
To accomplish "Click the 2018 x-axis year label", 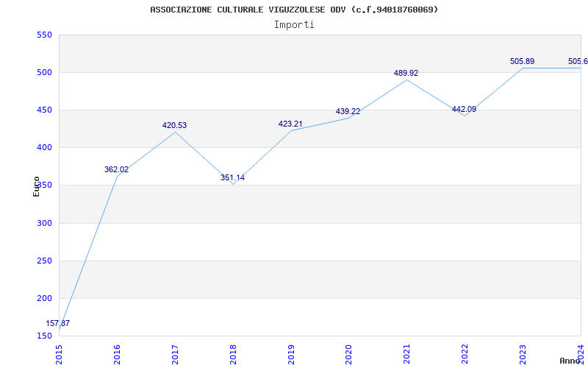I will point(233,354).
